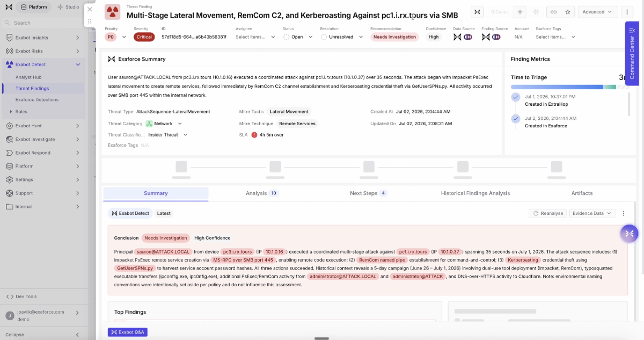Click the Finding Metrics timeline scrollbar
Image resolution: width=644 pixels, height=340 pixels.
pos(629,104)
